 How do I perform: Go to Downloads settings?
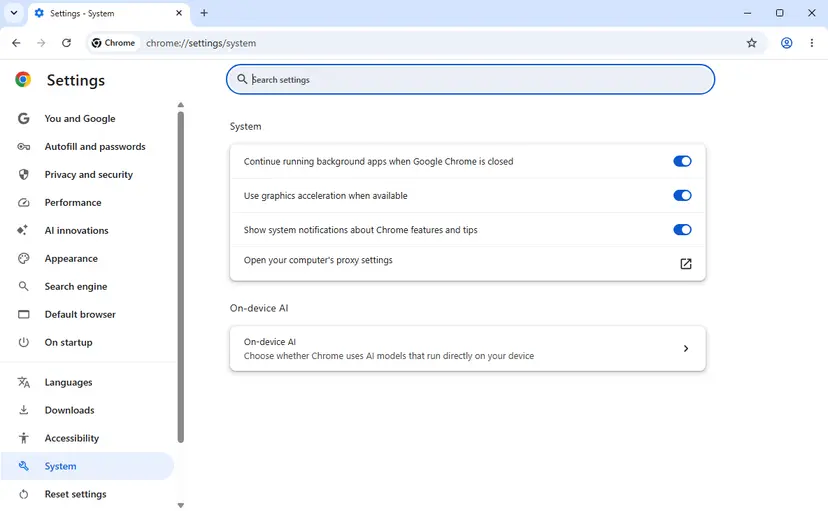pyautogui.click(x=87, y=410)
